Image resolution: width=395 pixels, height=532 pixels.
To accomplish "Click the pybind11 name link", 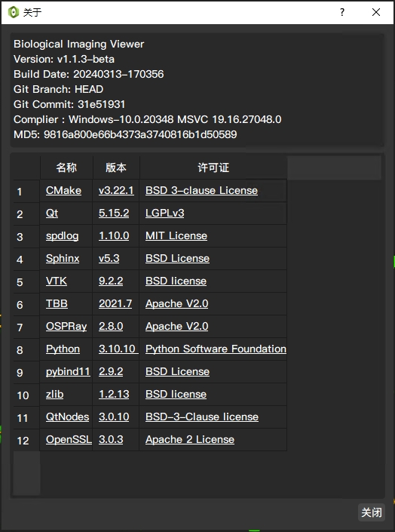I will 68,371.
